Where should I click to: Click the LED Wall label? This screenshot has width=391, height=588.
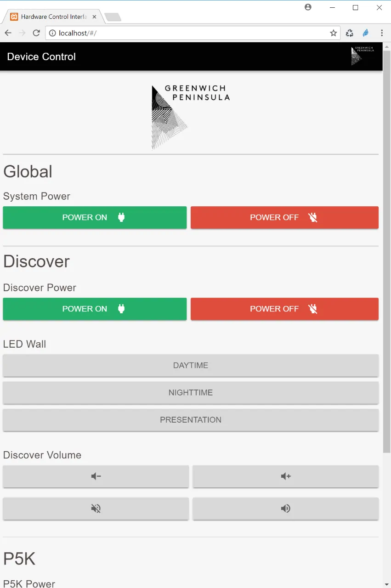click(x=24, y=344)
